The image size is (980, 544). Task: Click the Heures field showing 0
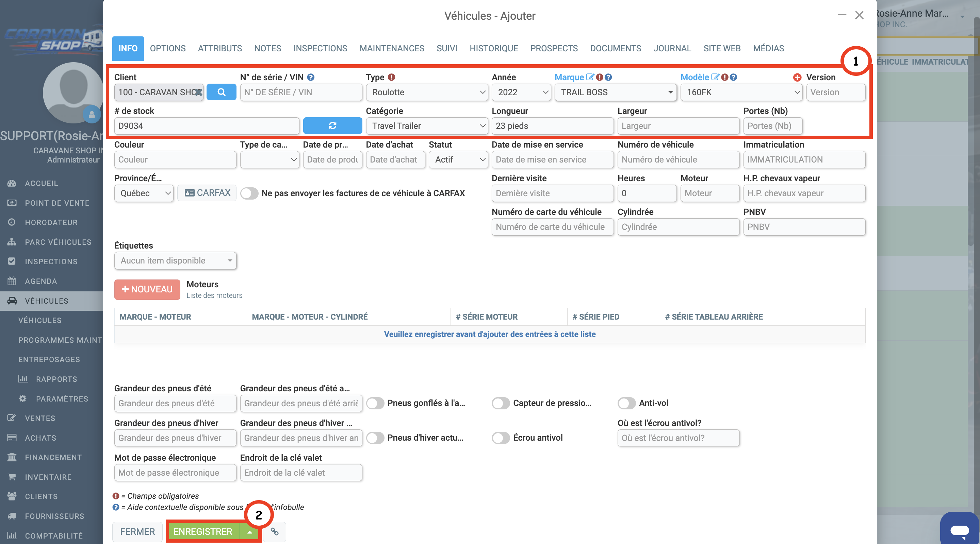point(647,193)
